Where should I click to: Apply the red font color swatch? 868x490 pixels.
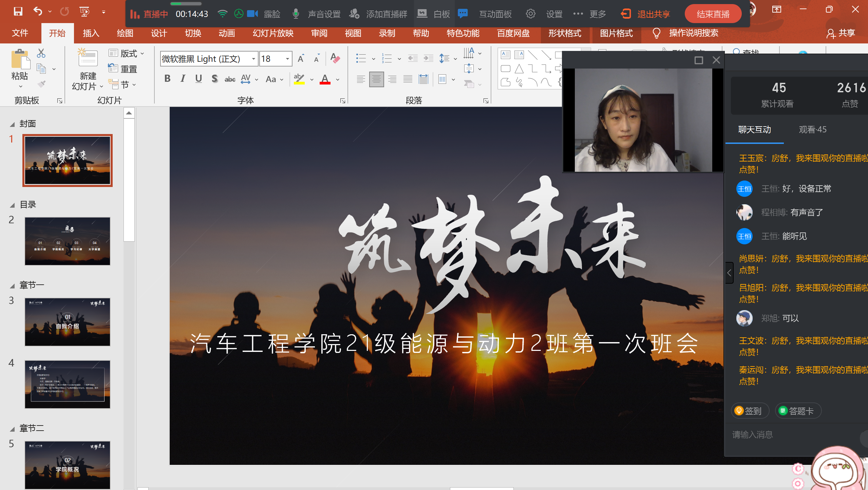325,80
